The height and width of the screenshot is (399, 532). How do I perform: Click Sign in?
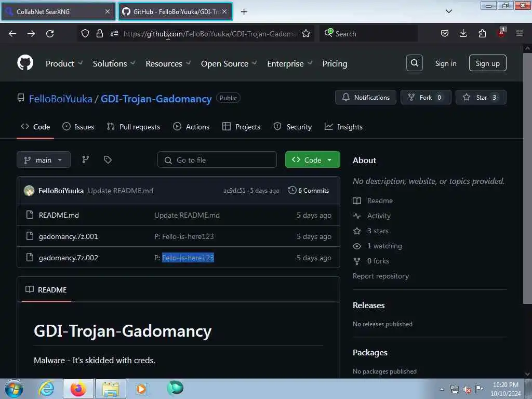[x=445, y=63]
